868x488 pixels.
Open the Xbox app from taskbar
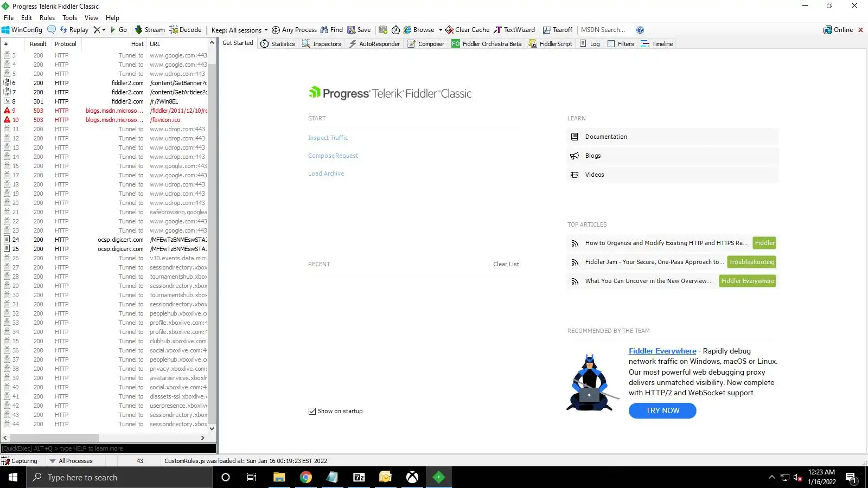coord(412,477)
